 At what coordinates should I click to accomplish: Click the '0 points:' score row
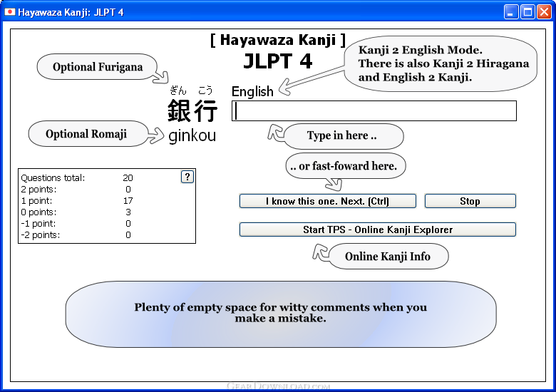tap(76, 212)
